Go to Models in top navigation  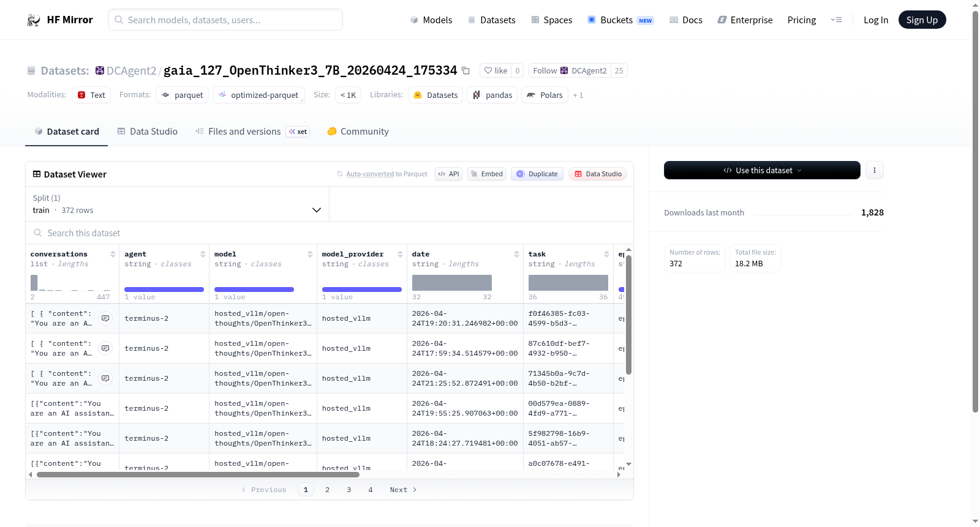(431, 20)
